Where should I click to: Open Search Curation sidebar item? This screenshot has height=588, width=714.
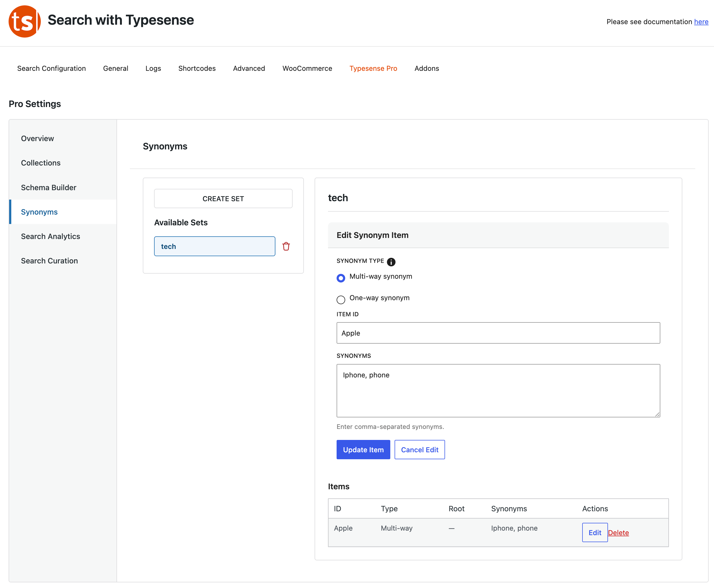coord(63,260)
